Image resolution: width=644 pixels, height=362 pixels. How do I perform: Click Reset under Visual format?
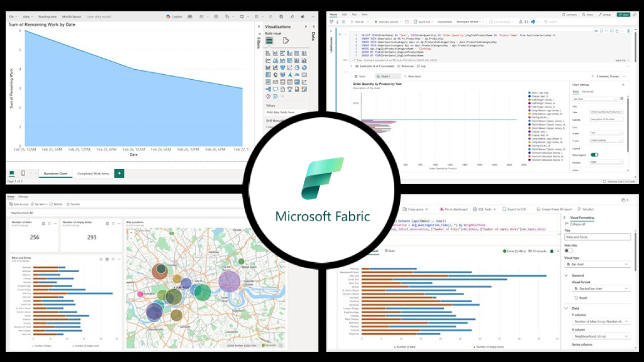580,298
